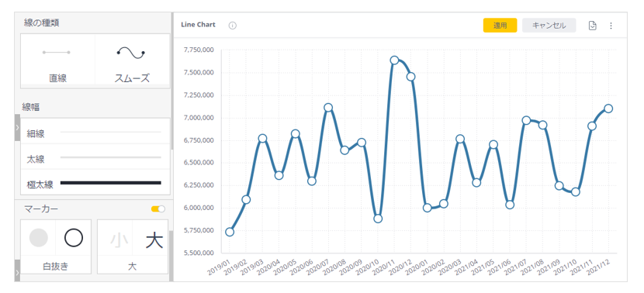644x293 pixels.
Task: Click the 線幅 section heading
Action: tap(31, 107)
